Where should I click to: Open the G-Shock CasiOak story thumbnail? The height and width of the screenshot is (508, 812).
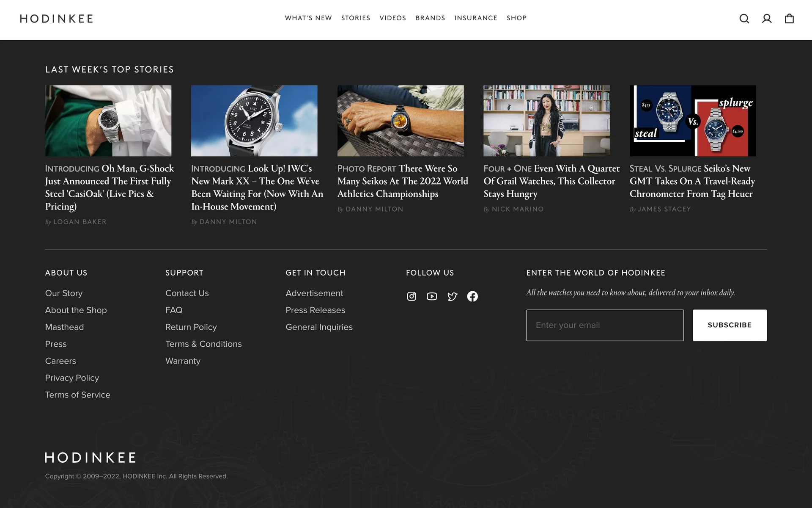[108, 121]
